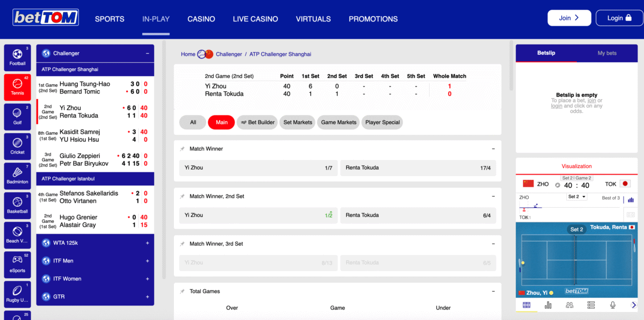Image resolution: width=644 pixels, height=320 pixels.
Task: Open the Badminton sports category
Action: pos(17,176)
